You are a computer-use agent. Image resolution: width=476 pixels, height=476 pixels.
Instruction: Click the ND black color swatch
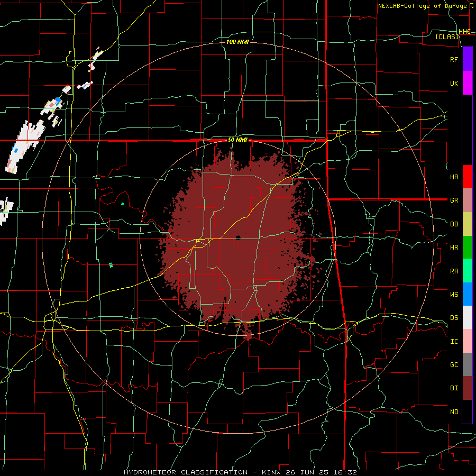467,411
